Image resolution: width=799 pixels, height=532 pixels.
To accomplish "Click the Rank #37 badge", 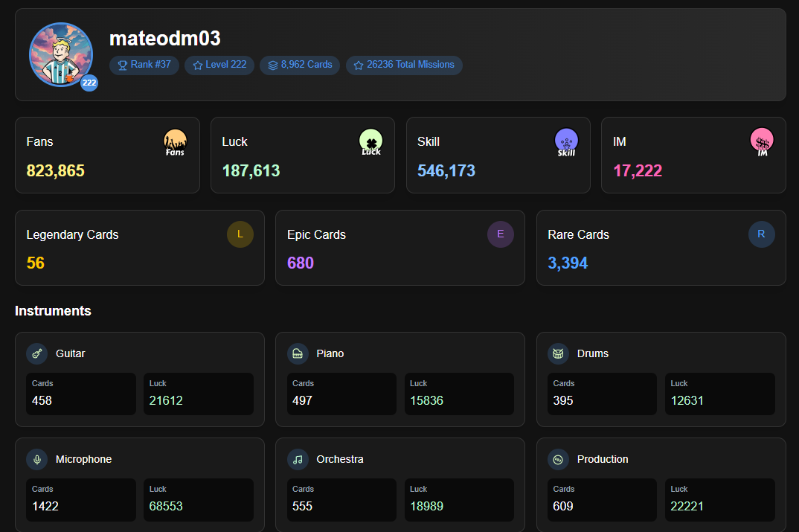I will (x=144, y=65).
